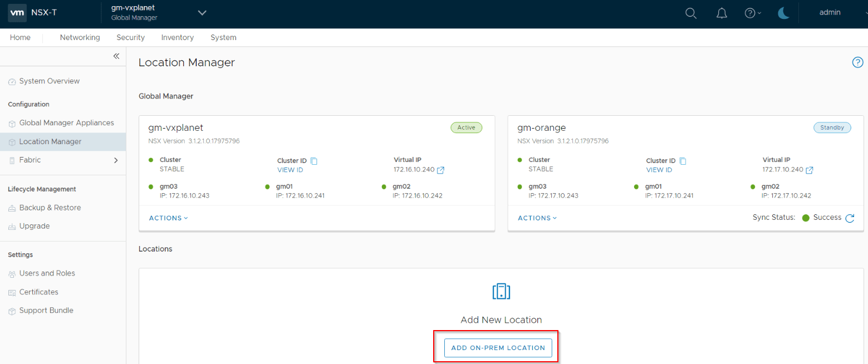
Task: Open Backup & Restore in the sidebar
Action: pyautogui.click(x=50, y=208)
